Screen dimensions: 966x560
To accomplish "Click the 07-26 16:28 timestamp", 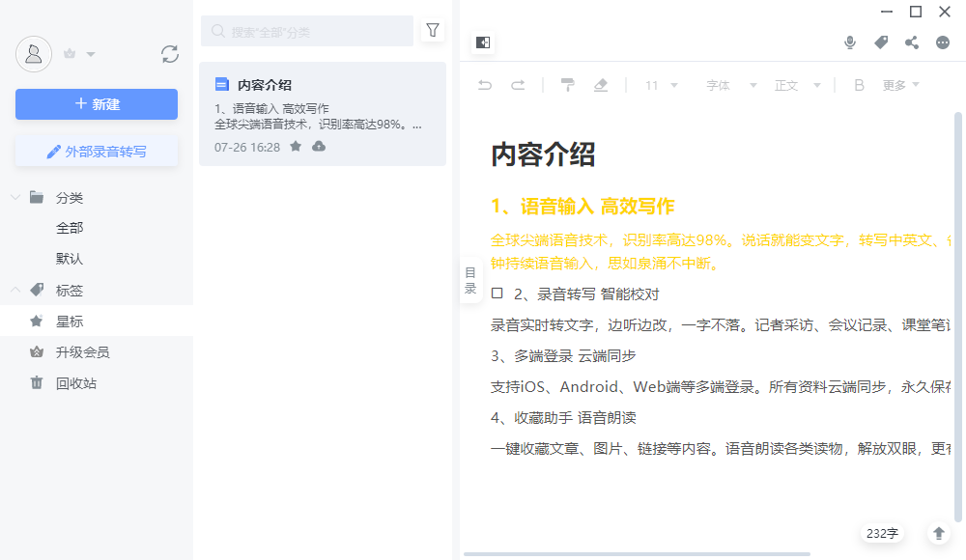I will click(247, 147).
